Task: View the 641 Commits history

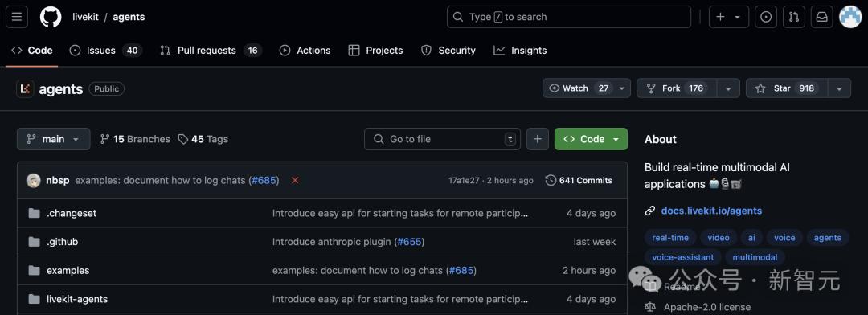Action: point(579,181)
